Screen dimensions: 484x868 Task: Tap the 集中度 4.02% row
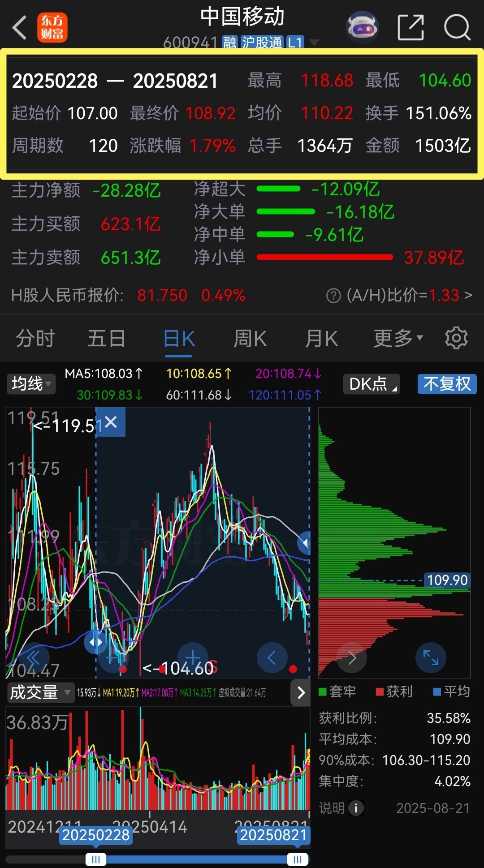point(394,781)
